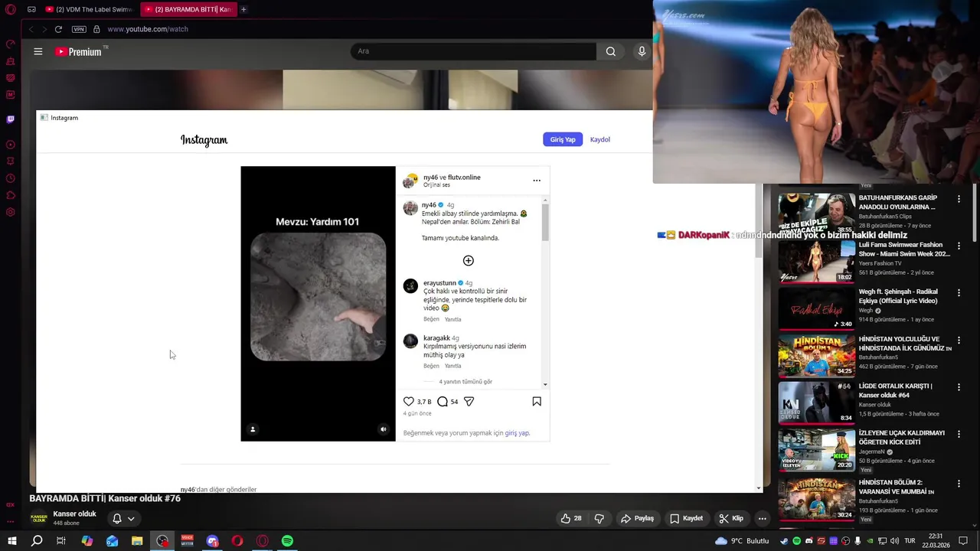Click taskbar clock showing 22:31
This screenshot has height=551, width=980.
(936, 540)
